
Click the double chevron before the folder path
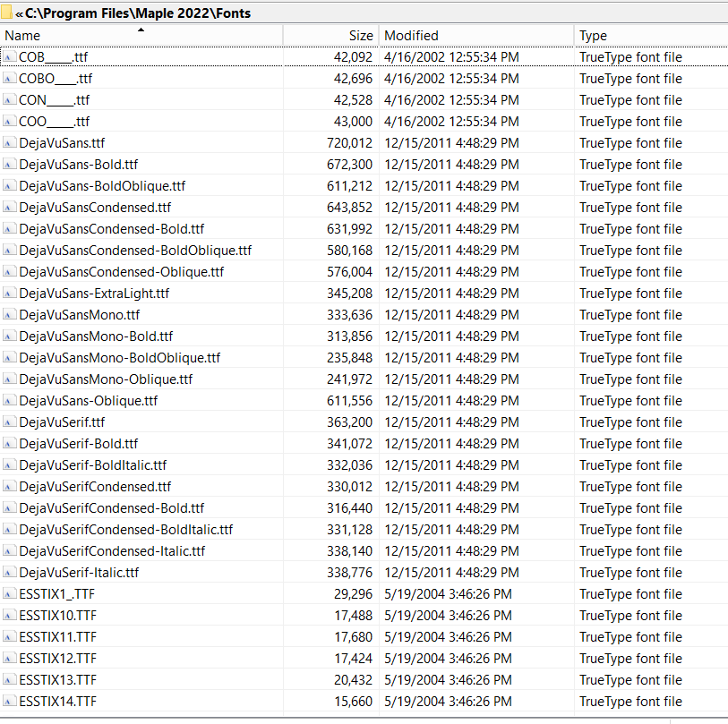point(19,14)
